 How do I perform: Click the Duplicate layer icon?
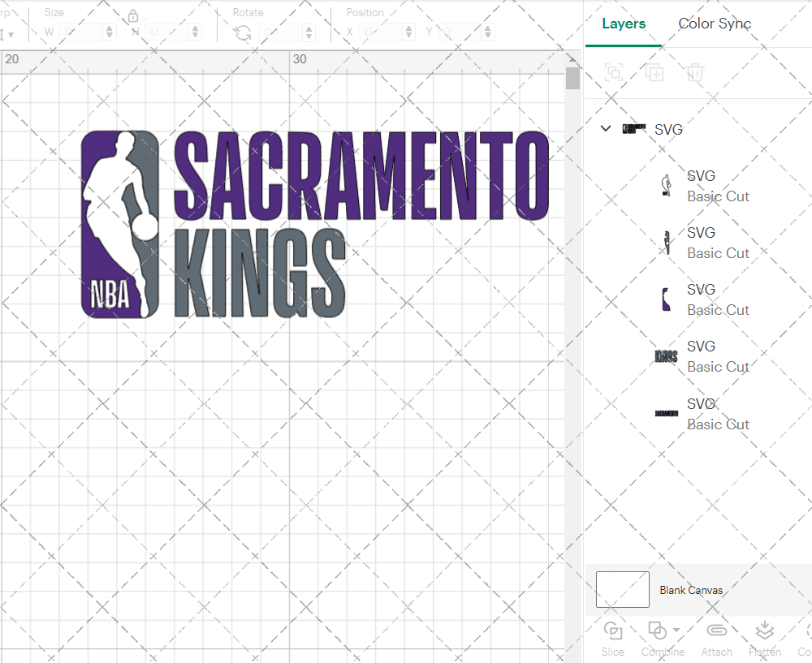[654, 72]
